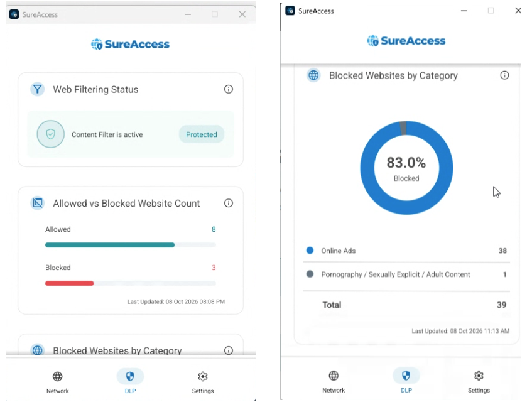Click the blue Online Ads legend dot
The image size is (532, 407).
310,251
